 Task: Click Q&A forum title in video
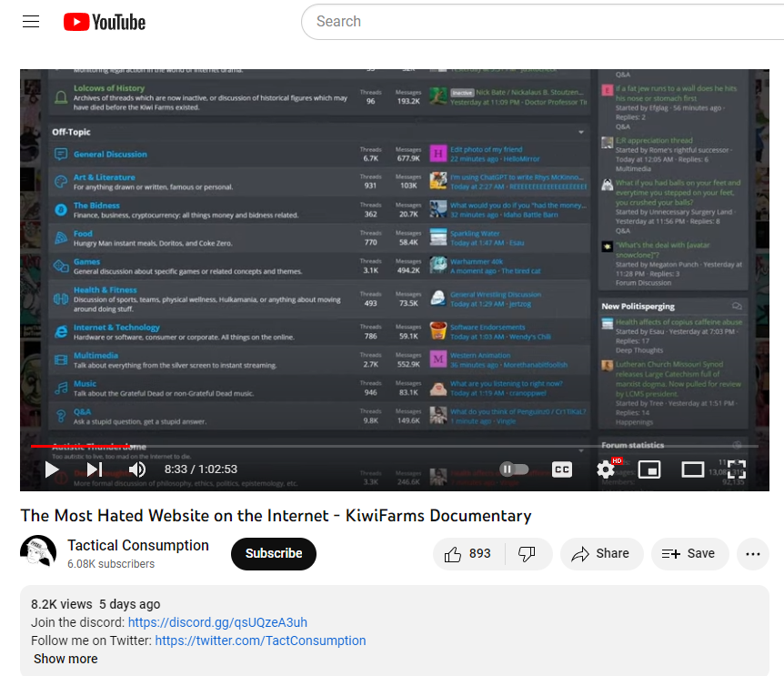click(x=83, y=411)
